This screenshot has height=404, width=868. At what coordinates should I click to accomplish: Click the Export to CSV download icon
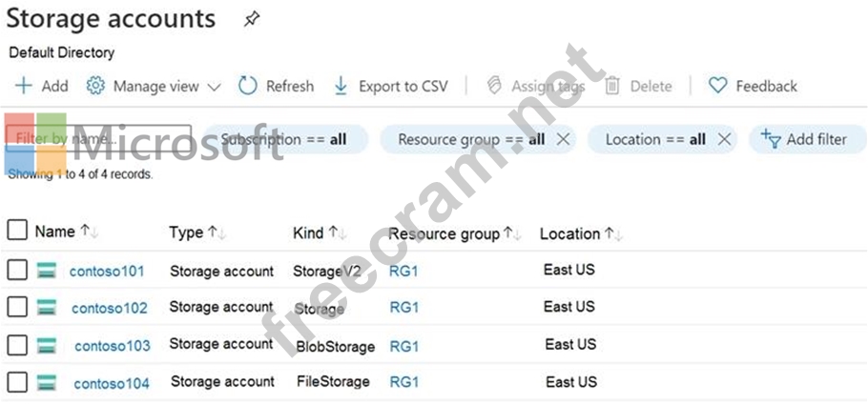tap(341, 86)
